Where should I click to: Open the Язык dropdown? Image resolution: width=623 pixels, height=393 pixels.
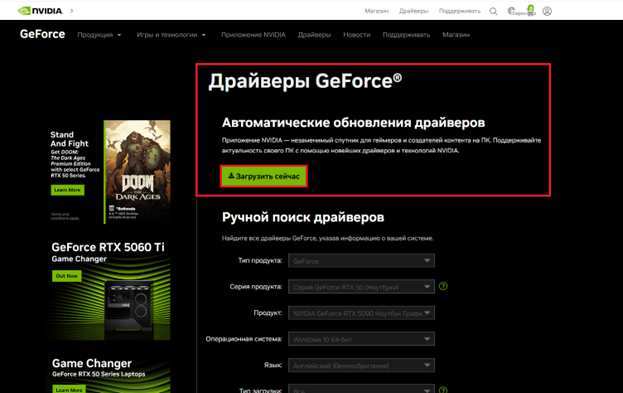click(361, 365)
